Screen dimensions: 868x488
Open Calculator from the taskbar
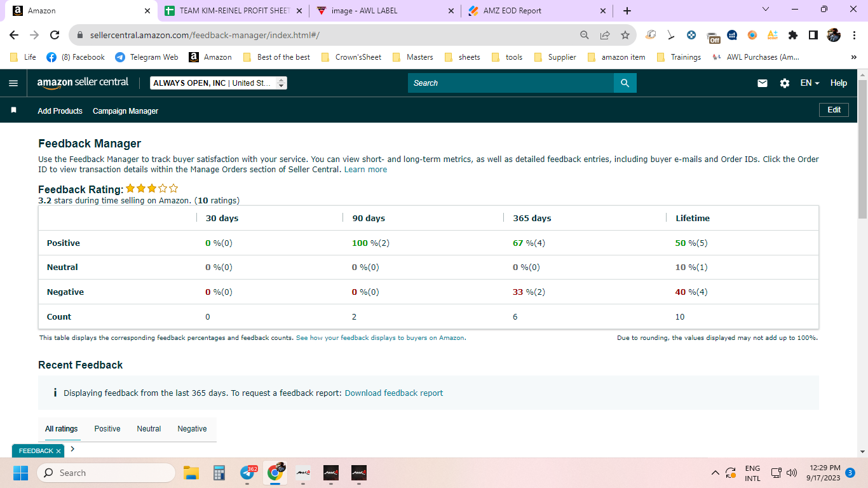[219, 473]
